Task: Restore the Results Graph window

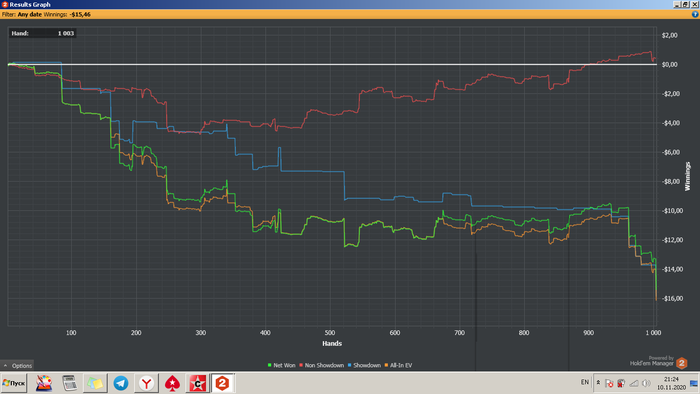Action: 686,4
